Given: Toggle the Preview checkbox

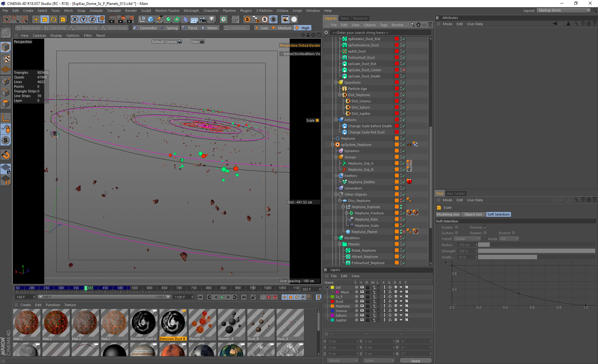Looking at the screenshot, I should coord(485,227).
